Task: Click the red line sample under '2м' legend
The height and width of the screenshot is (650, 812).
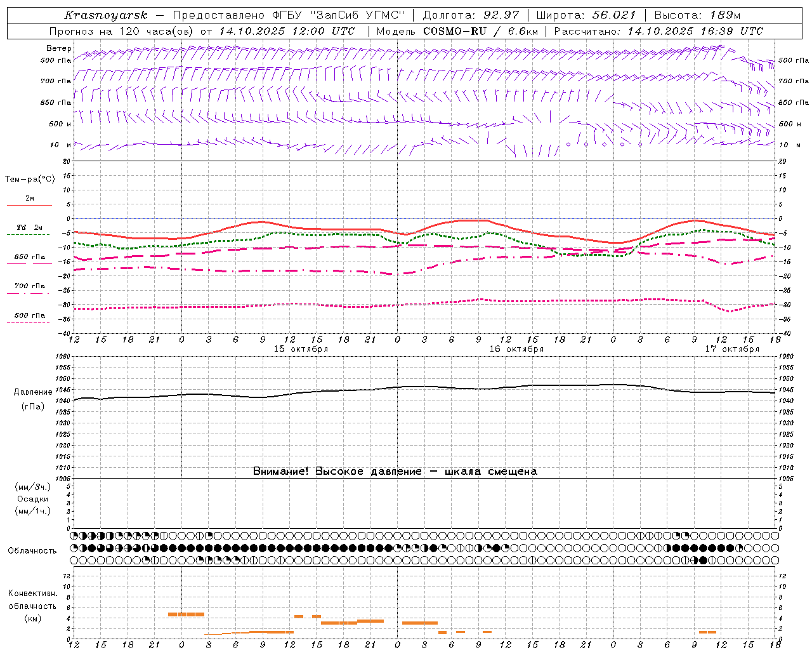Action: [x=29, y=205]
